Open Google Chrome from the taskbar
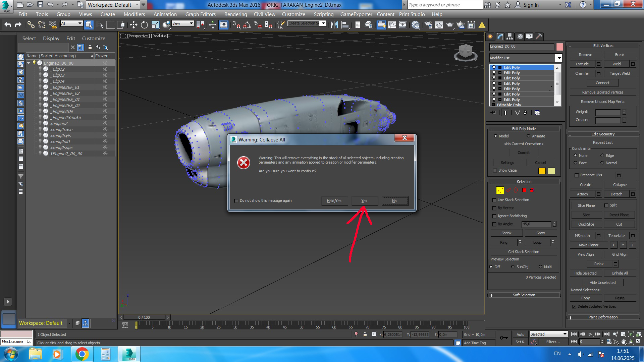The height and width of the screenshot is (362, 644). 82,354
